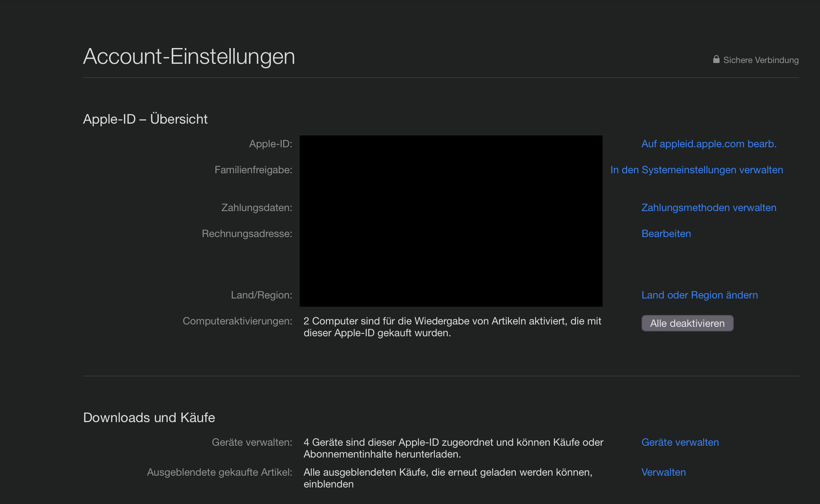Viewport: 820px width, 504px height.
Task: Click the black redacted account details area
Action: [x=451, y=221]
